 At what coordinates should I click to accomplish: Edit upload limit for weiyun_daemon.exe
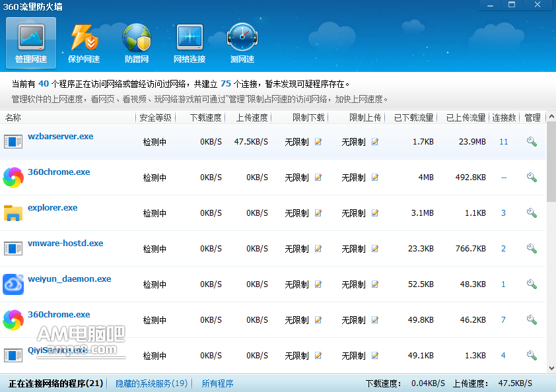point(375,284)
